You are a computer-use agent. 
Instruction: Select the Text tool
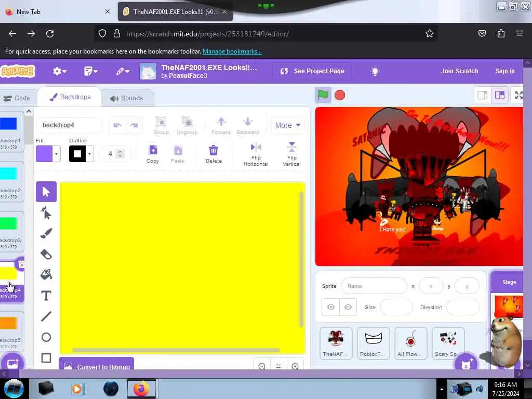(46, 296)
